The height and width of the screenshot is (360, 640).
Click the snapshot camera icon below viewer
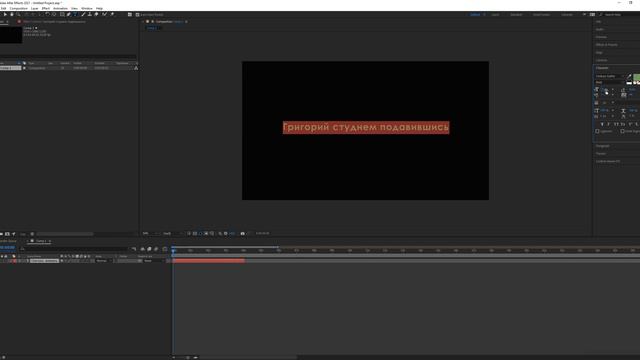pos(242,233)
